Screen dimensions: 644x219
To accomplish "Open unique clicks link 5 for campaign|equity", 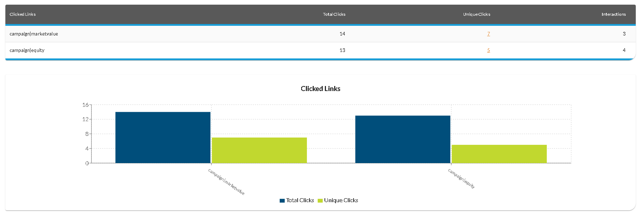I will click(488, 50).
